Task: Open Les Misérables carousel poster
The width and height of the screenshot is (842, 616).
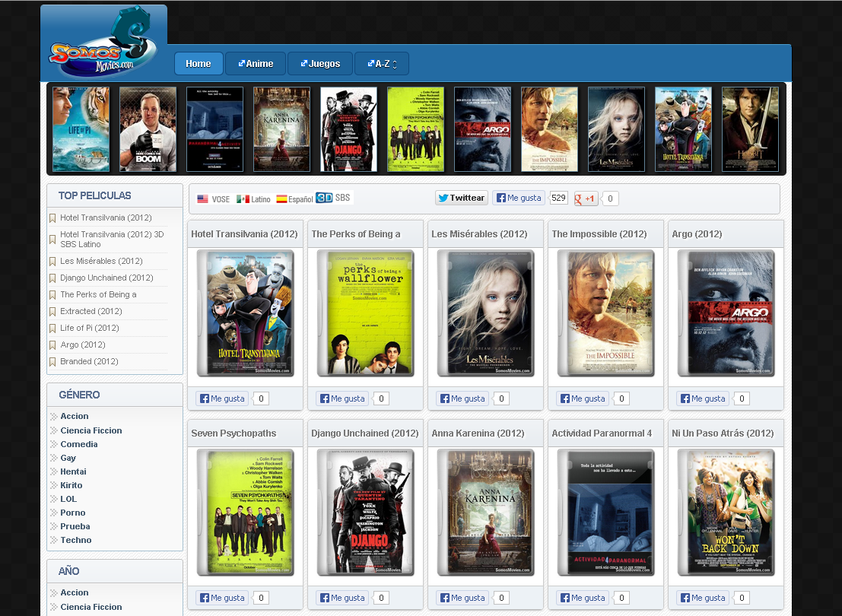Action: coord(616,129)
